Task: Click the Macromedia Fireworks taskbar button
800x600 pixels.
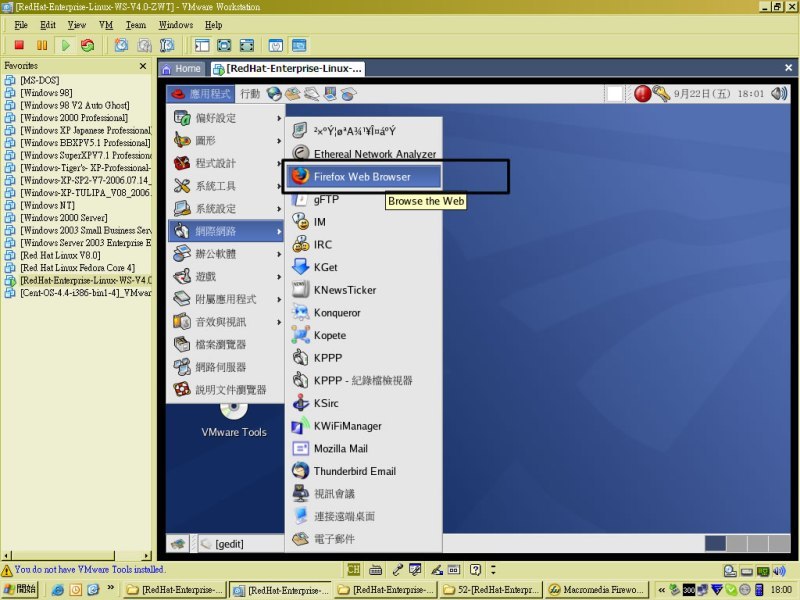Action: click(596, 590)
